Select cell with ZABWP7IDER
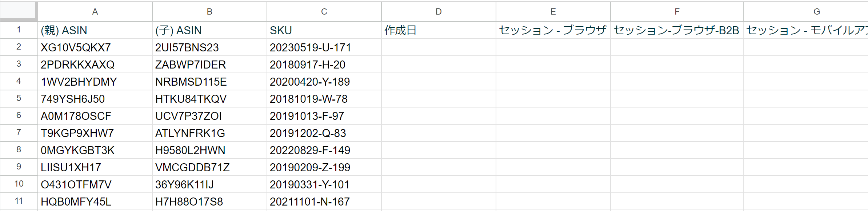The width and height of the screenshot is (868, 211). (209, 65)
